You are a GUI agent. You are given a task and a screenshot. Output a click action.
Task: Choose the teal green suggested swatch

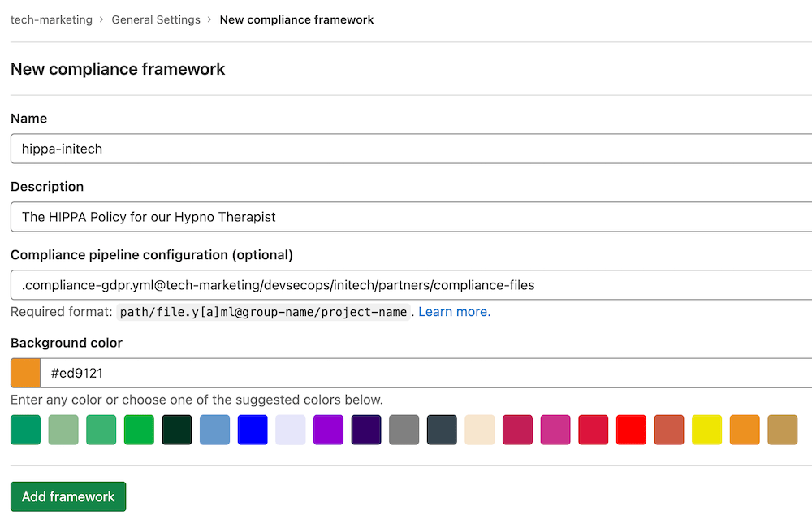tap(25, 430)
